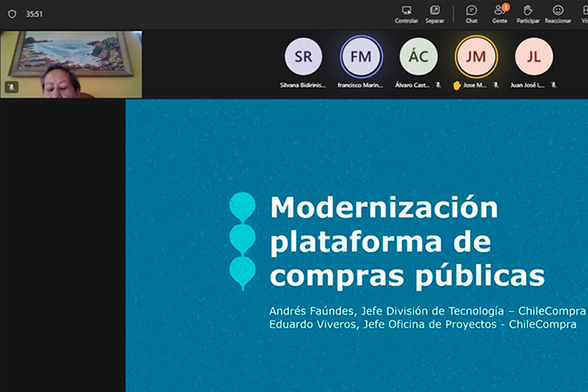Viewport: 588px width, 392px height.
Task: Select the ÁC avatar of Álvaro Cast
Action: [x=418, y=57]
